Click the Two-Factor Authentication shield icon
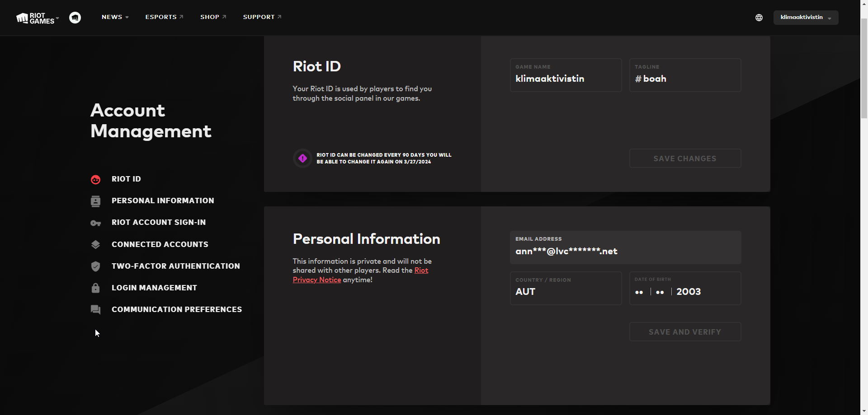Viewport: 868px width, 415px height. [x=95, y=266]
